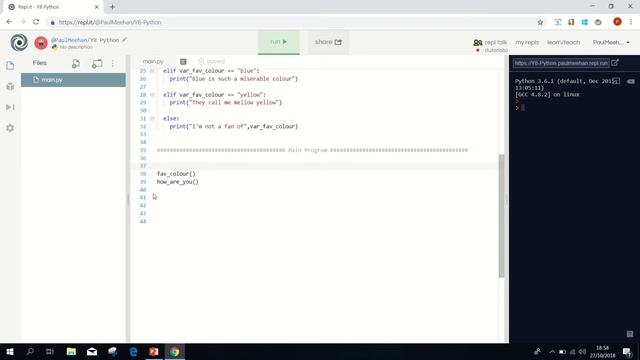This screenshot has height=360, width=640.
Task: Expand the PaulMeeh... account dropdown
Action: pos(611,42)
